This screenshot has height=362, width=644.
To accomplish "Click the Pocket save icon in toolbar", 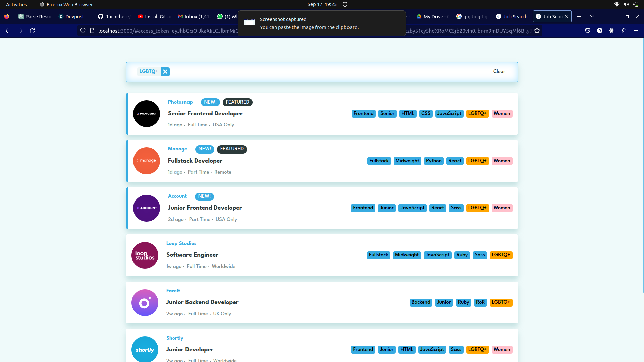I will (588, 31).
